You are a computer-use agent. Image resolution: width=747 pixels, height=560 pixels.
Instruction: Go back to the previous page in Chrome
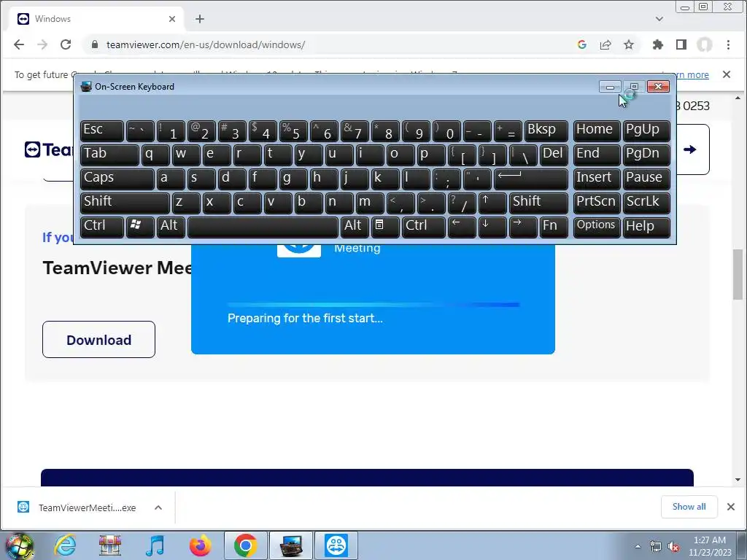18,44
